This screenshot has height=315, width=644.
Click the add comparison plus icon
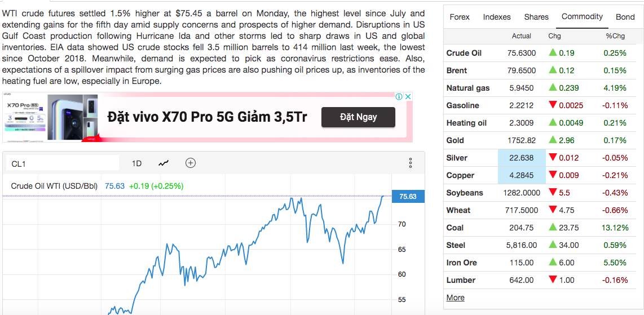click(x=191, y=163)
